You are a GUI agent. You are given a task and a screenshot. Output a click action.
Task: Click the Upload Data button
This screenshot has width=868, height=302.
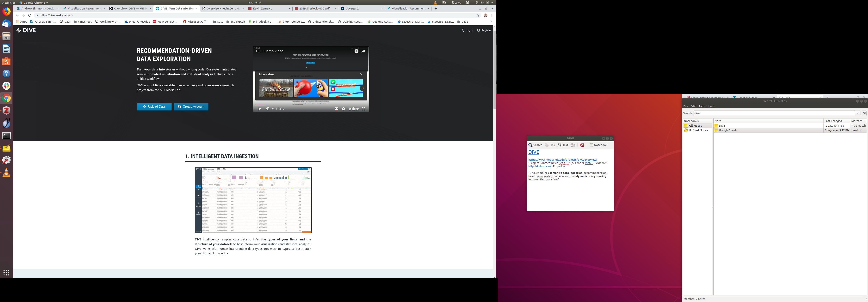tap(154, 107)
